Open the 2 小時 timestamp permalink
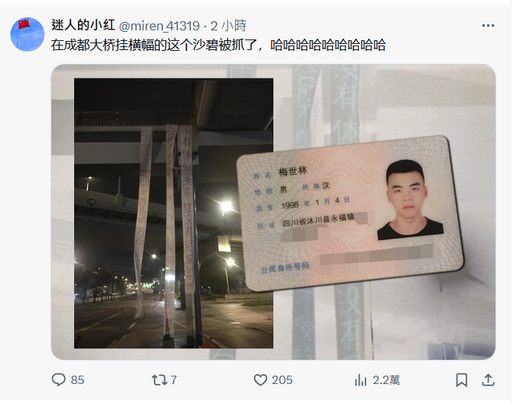524x403 pixels. point(229,25)
